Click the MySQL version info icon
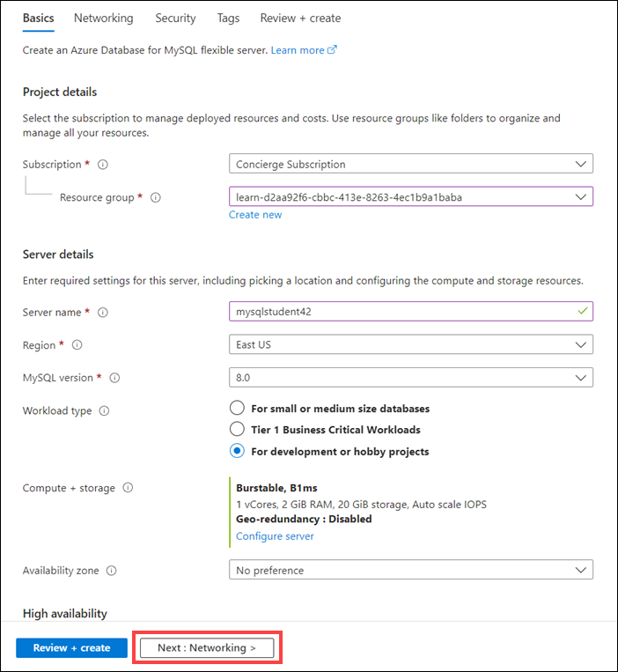 (x=114, y=378)
